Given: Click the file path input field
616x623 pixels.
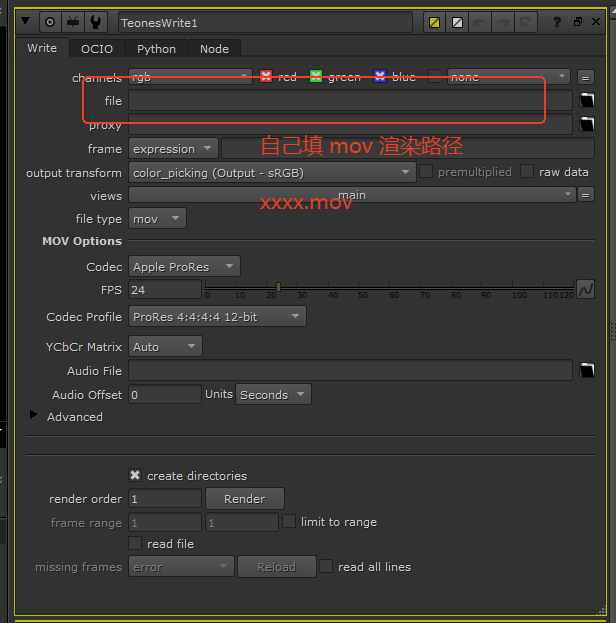Looking at the screenshot, I should coord(350,101).
